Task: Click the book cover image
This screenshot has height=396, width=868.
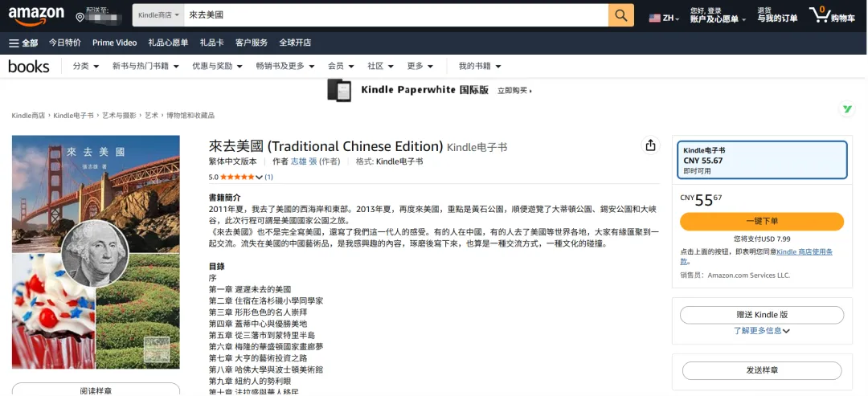Action: (96, 252)
